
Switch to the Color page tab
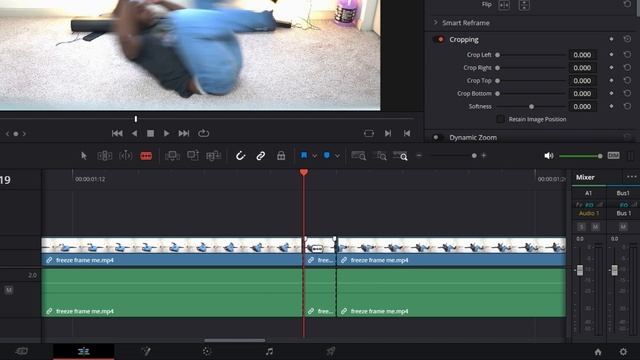[207, 351]
